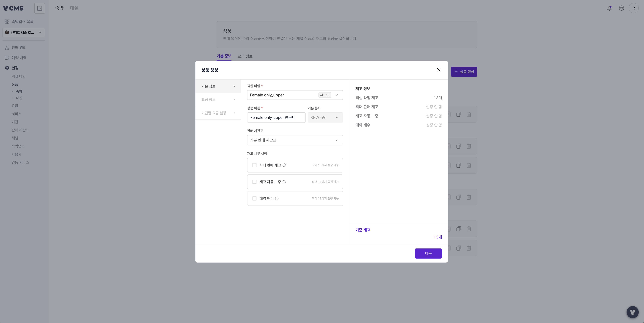This screenshot has height=323, width=644.
Task: Click the 상품 이름 input field
Action: [276, 118]
